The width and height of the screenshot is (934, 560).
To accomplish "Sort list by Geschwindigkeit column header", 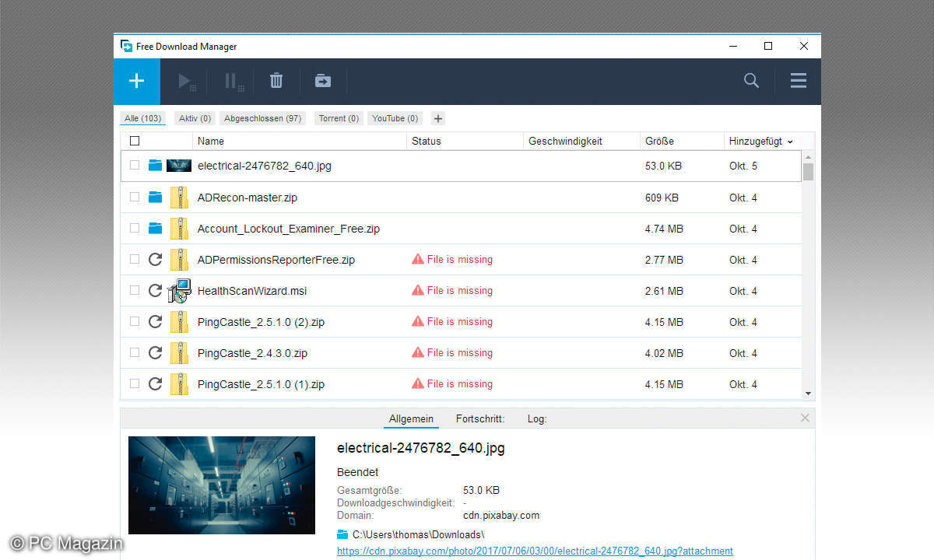I will click(581, 141).
